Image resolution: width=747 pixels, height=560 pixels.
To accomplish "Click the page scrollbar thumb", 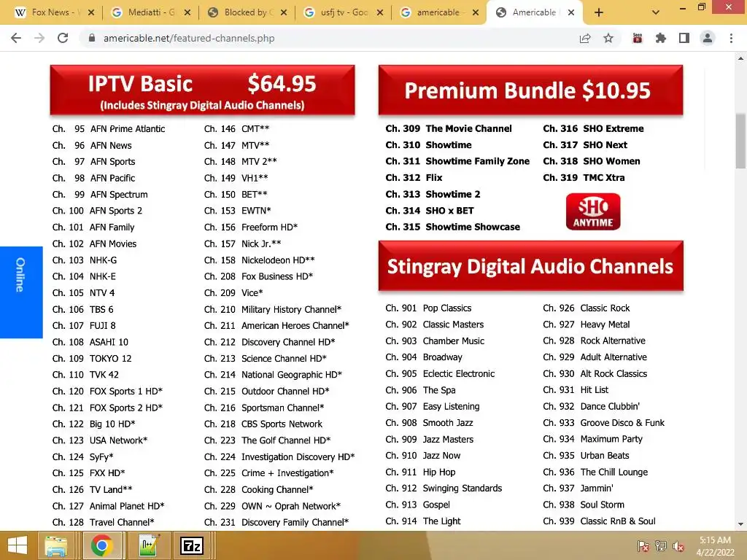I will coord(740,141).
